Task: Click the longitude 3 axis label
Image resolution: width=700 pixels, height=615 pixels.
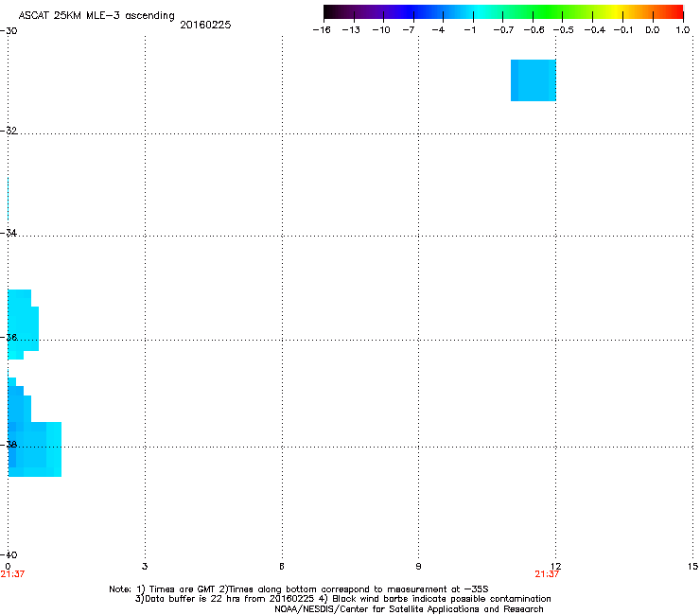Action: click(145, 567)
